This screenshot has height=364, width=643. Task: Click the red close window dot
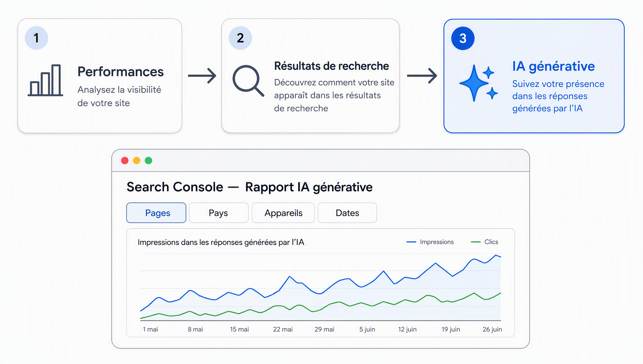point(125,161)
